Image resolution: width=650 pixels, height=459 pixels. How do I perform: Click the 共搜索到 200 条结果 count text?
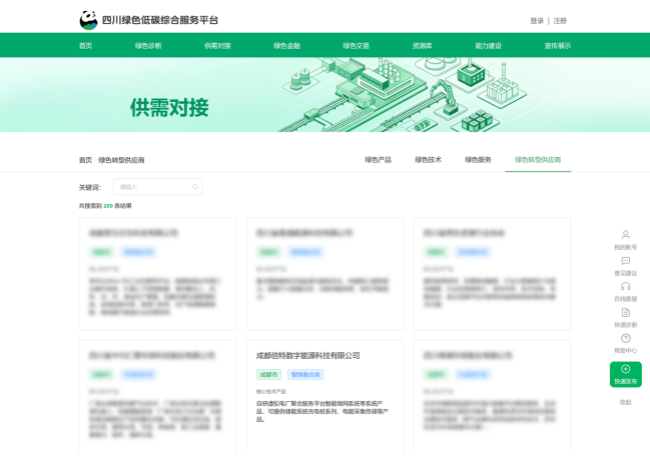[x=105, y=206]
